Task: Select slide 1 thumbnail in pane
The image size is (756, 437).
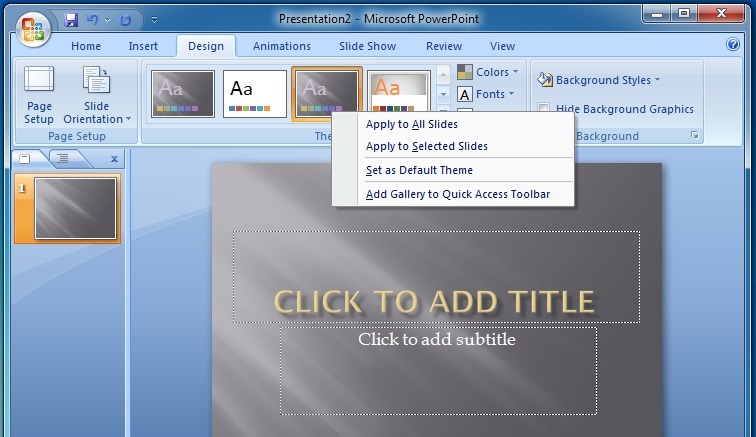Action: point(75,208)
